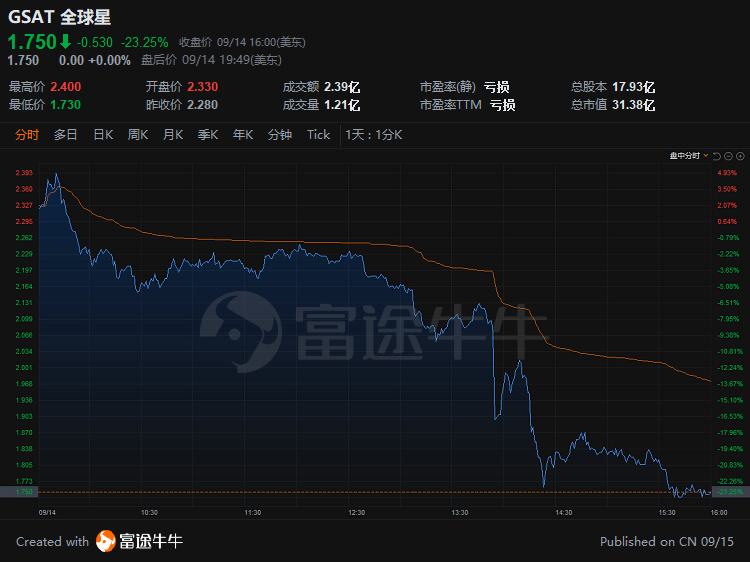750x562 pixels.
Task: Click the -23.25% tag on the right axis
Action: pos(730,492)
